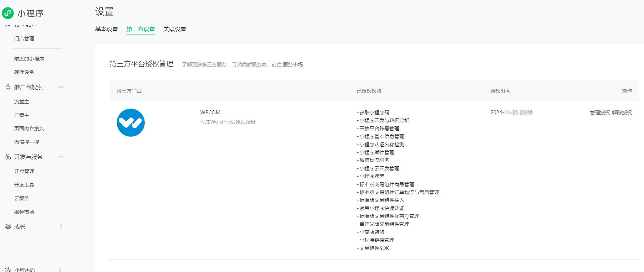
Task: Click the 微信物流服务 permission entry
Action: pos(373,160)
